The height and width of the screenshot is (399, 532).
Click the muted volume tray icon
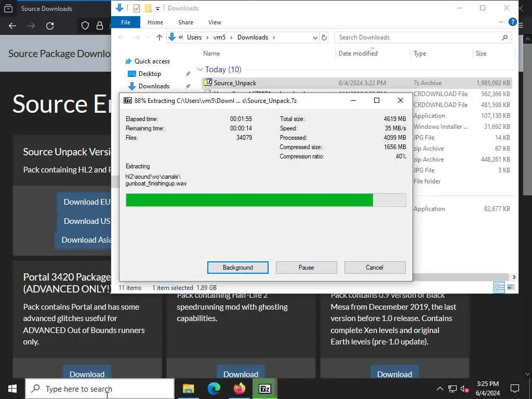[465, 389]
